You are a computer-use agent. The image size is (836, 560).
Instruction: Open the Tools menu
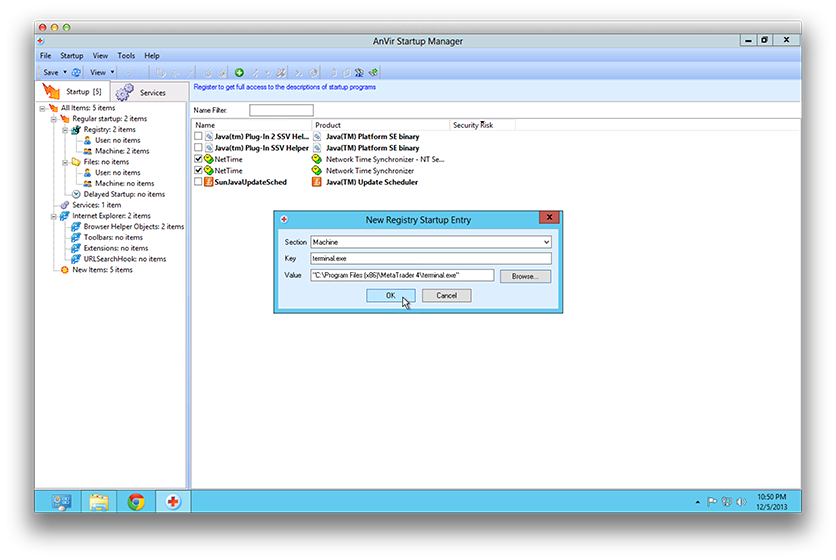(x=126, y=56)
